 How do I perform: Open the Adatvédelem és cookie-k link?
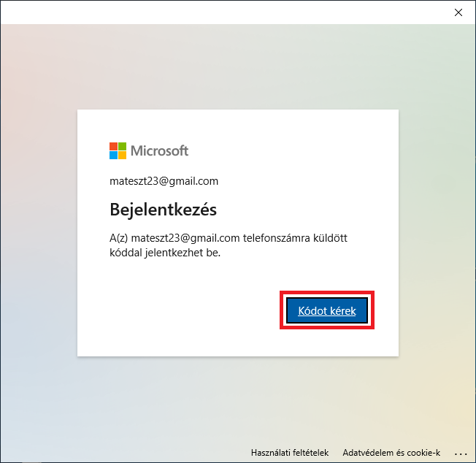[x=391, y=453]
